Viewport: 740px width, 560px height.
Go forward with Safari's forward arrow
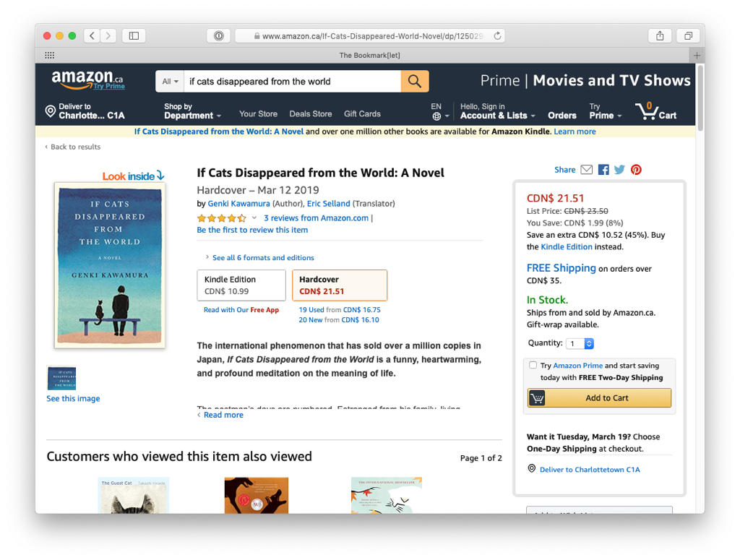pyautogui.click(x=108, y=36)
